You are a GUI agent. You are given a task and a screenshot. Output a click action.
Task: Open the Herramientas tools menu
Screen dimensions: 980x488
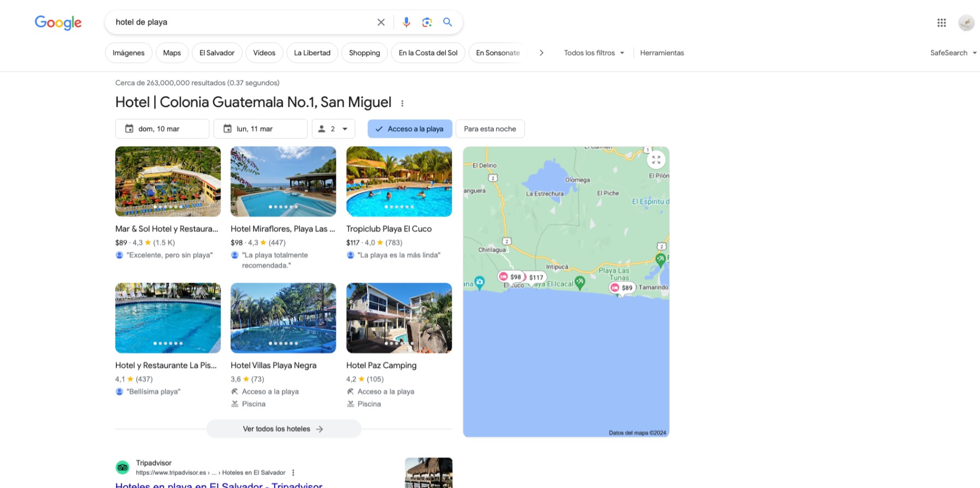click(662, 53)
